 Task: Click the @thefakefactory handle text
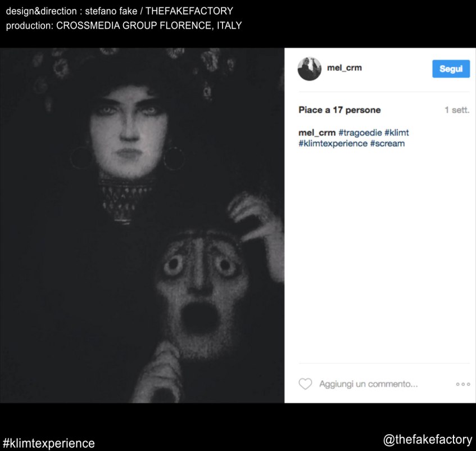(x=428, y=440)
